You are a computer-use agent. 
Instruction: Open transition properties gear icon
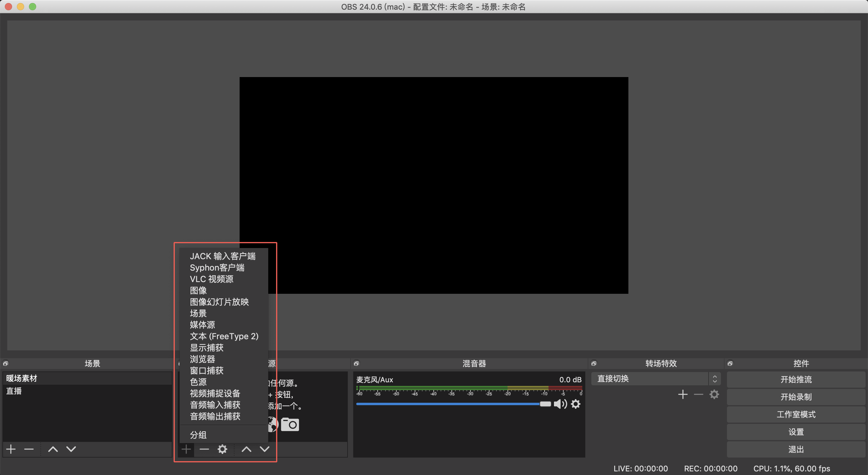pos(714,394)
